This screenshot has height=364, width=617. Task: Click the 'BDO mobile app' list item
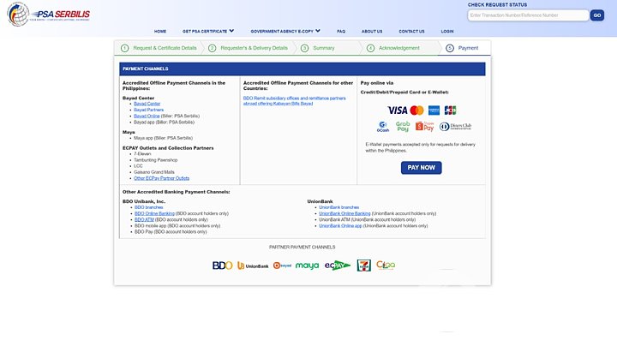177,225
